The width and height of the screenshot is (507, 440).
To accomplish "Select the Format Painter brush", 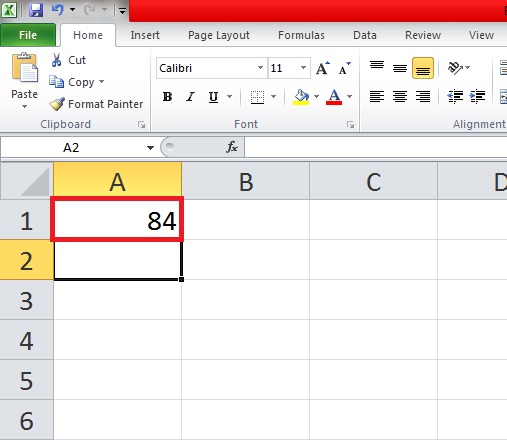I will pos(57,104).
